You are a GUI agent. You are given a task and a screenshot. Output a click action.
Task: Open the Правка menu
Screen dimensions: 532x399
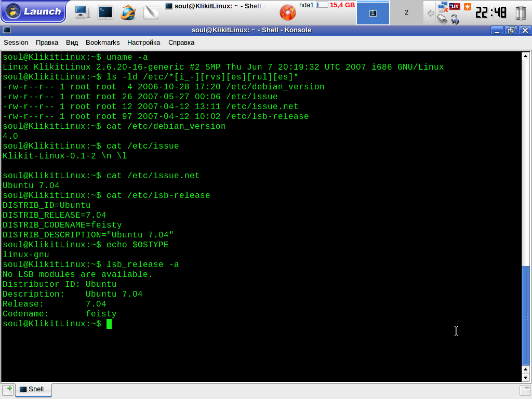tap(47, 43)
